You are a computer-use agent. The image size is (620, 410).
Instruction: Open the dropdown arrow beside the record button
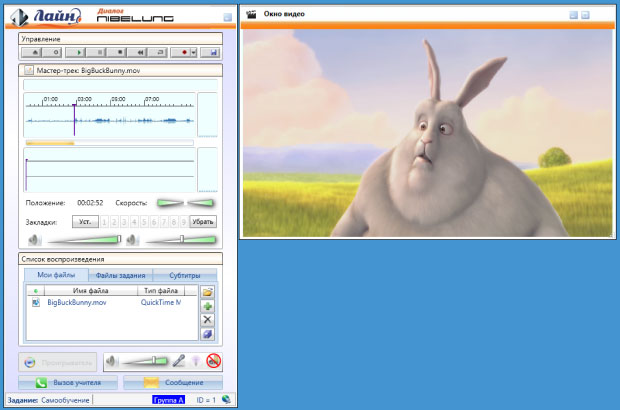click(x=194, y=53)
